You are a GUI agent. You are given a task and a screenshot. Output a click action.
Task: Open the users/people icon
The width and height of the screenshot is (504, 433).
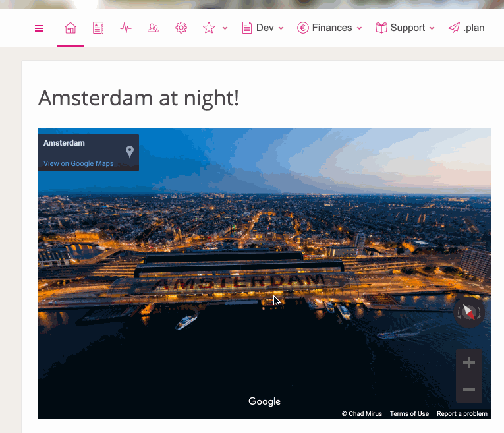(154, 28)
